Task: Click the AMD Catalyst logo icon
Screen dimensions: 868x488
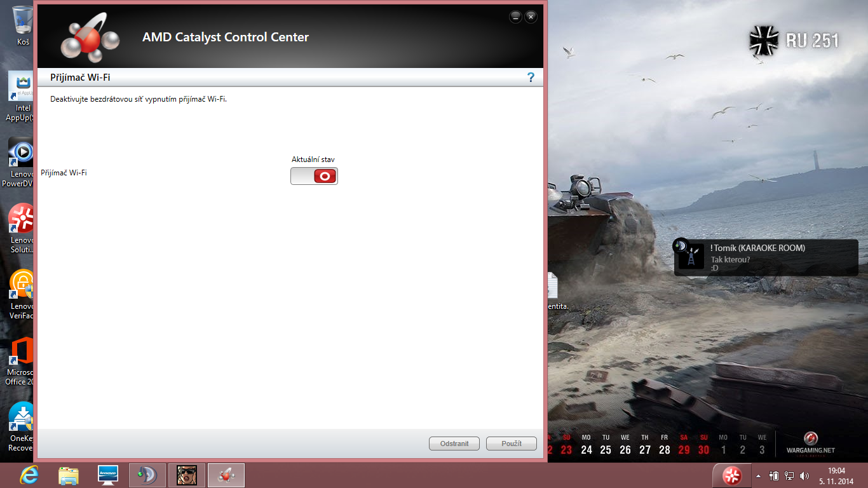Action: [x=90, y=38]
